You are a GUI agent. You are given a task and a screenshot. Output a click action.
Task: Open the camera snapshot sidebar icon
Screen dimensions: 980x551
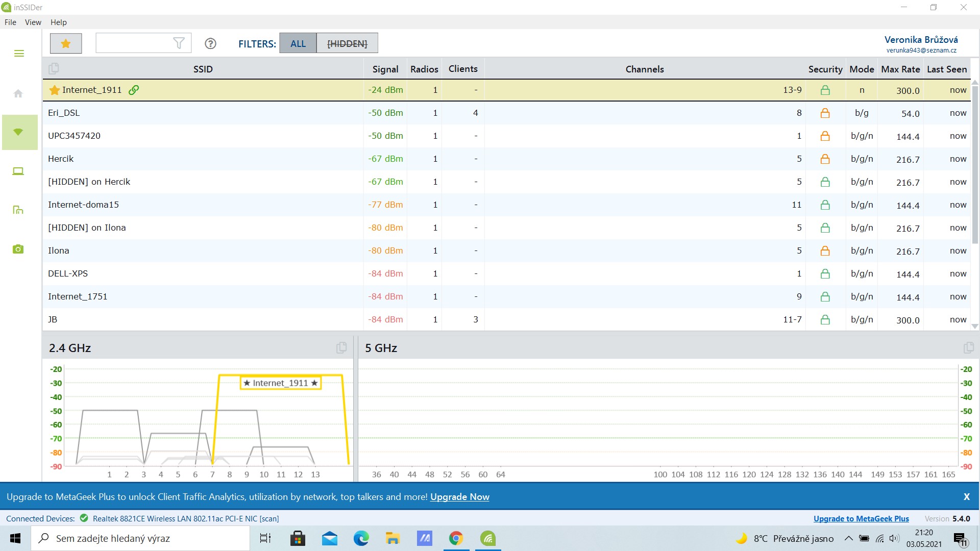(18, 249)
